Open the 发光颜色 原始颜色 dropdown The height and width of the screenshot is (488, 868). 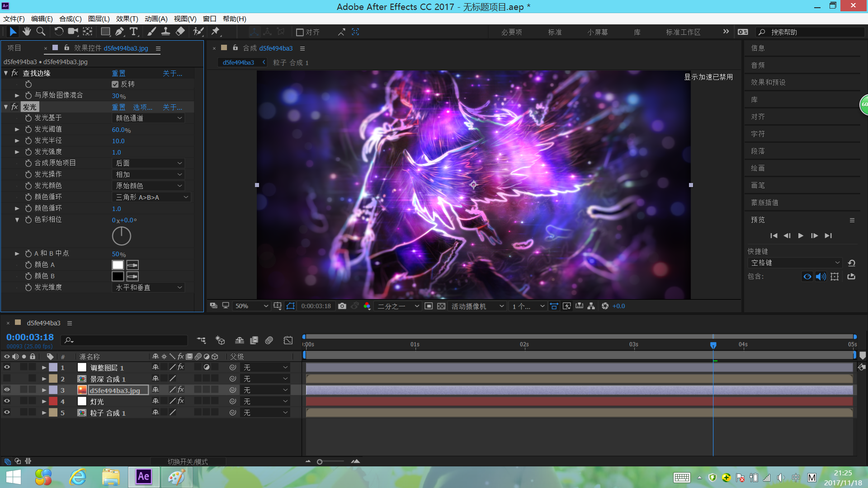pyautogui.click(x=148, y=186)
